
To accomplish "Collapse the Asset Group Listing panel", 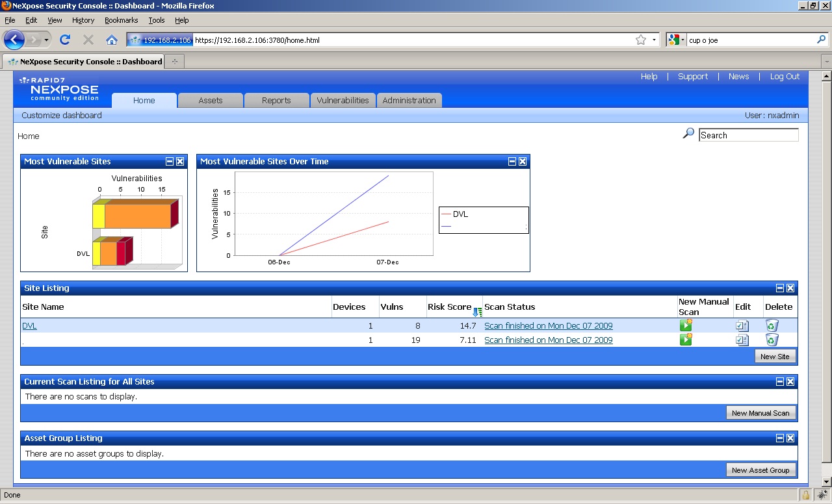I will (x=780, y=438).
